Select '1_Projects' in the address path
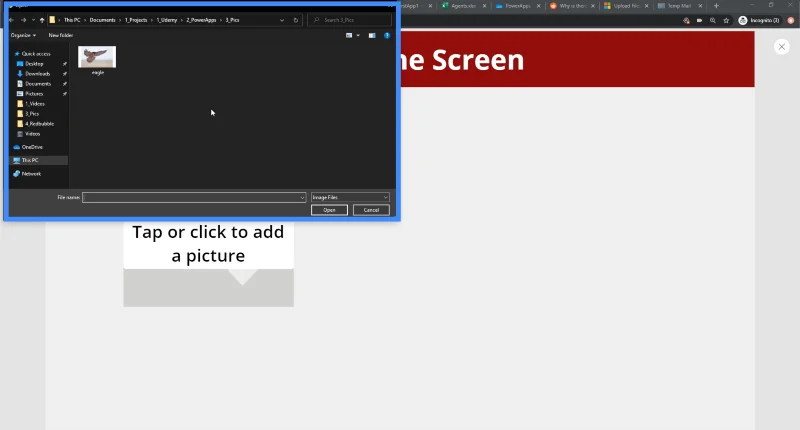Viewport: 800px width, 430px height. click(136, 20)
